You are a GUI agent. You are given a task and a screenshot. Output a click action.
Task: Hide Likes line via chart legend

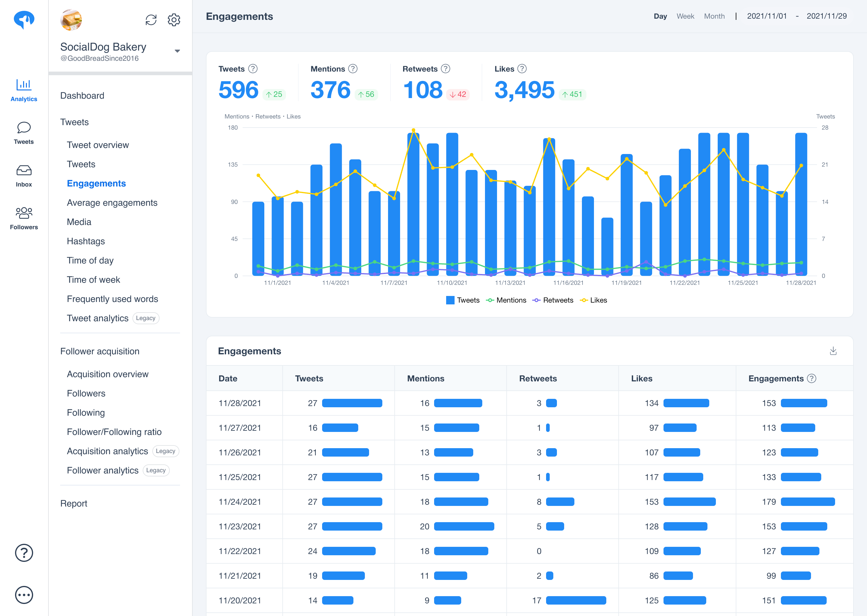(593, 300)
